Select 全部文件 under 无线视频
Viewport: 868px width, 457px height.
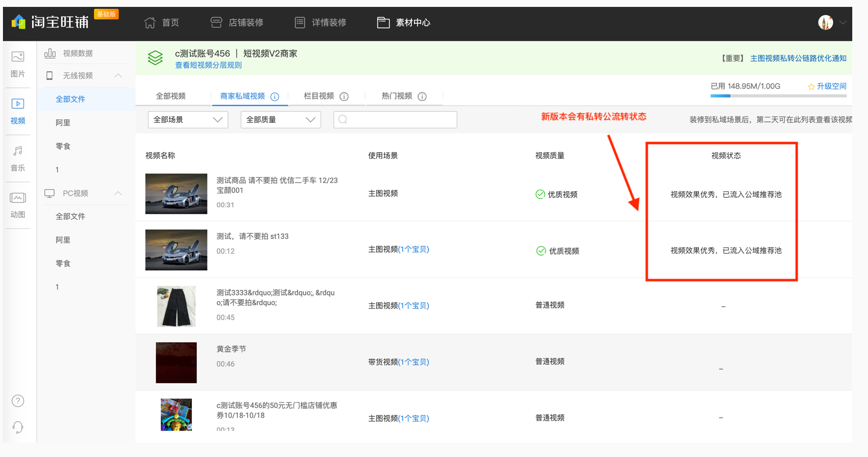tap(70, 99)
